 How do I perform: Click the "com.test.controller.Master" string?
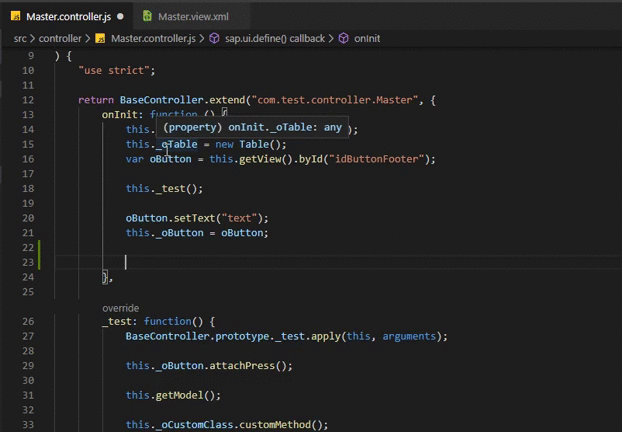coord(334,100)
